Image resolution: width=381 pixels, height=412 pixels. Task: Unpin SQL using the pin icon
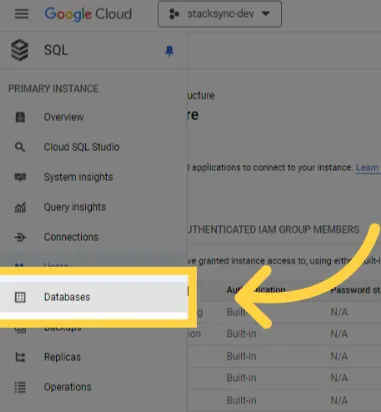(x=169, y=51)
